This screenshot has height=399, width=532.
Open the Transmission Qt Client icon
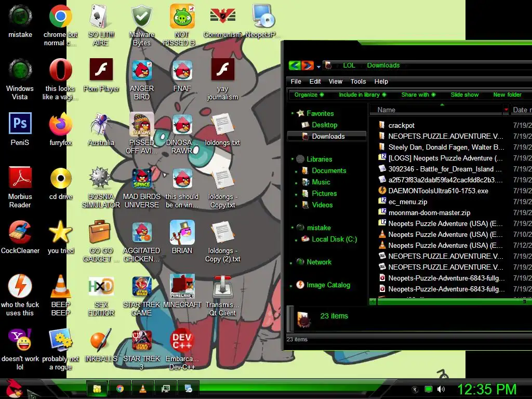click(222, 295)
